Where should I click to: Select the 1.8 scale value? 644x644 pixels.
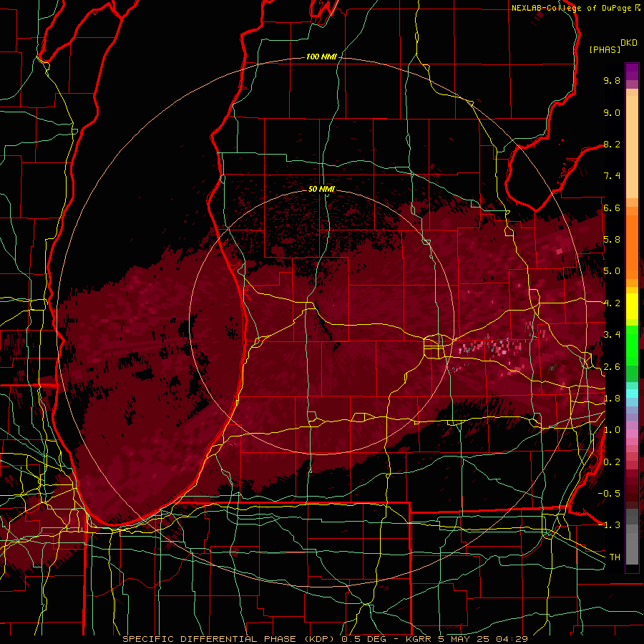(x=612, y=399)
